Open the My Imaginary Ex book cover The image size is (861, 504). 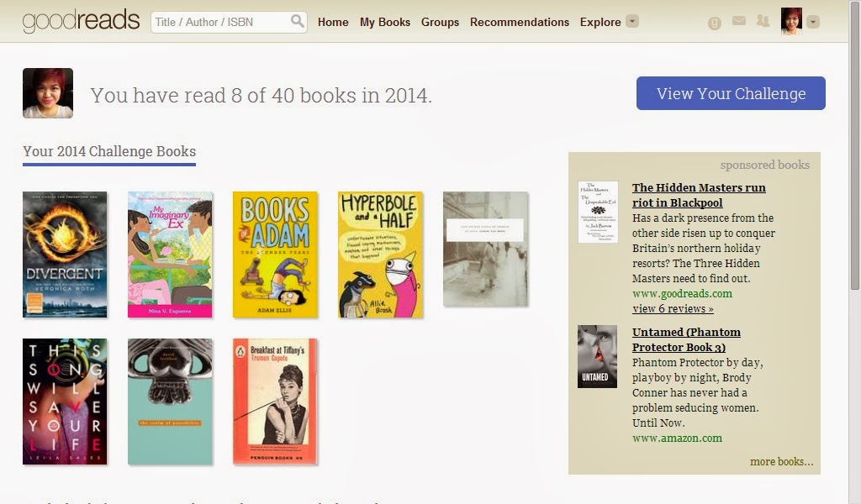click(170, 255)
